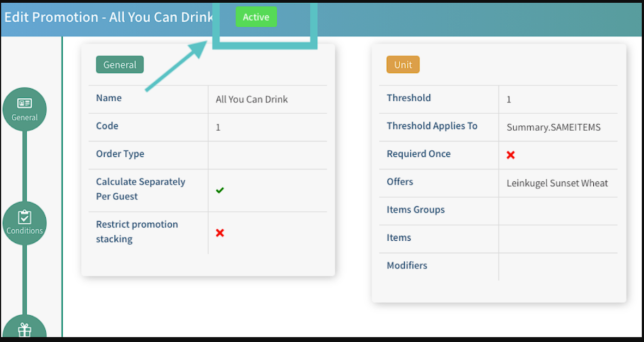Click the Edit Promotion page title
The image size is (644, 342).
(x=109, y=17)
